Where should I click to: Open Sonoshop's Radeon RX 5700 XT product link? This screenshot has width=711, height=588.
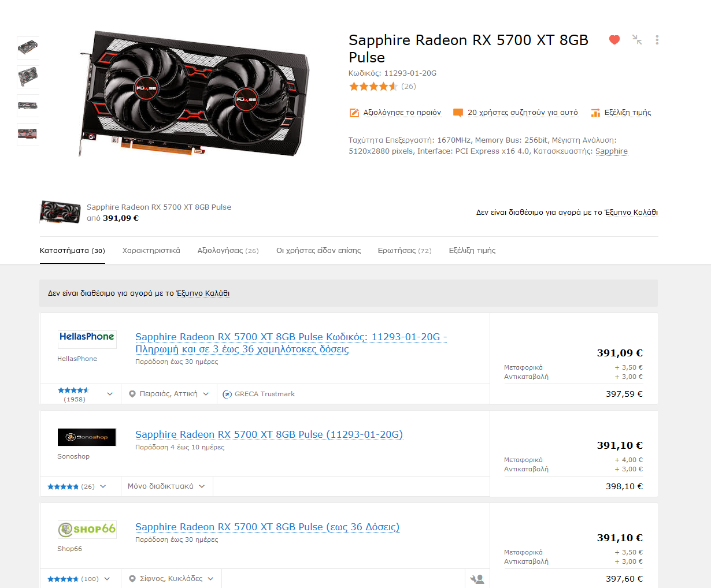[x=269, y=434]
